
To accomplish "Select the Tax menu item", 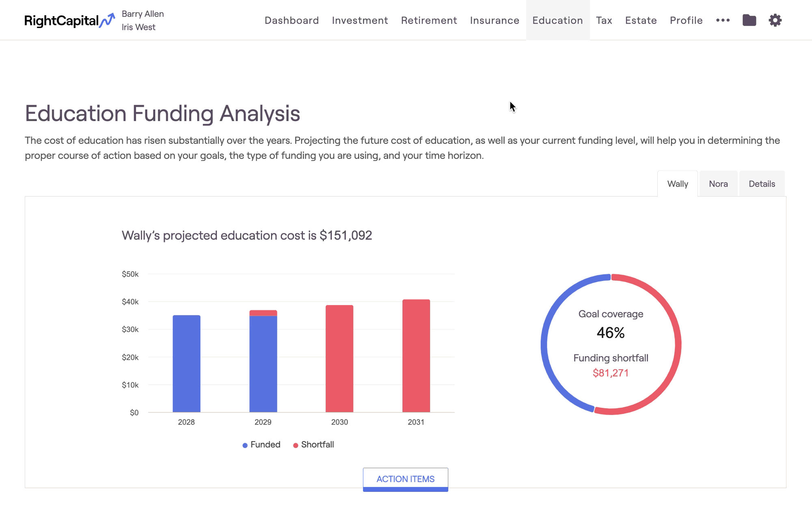I will point(604,20).
